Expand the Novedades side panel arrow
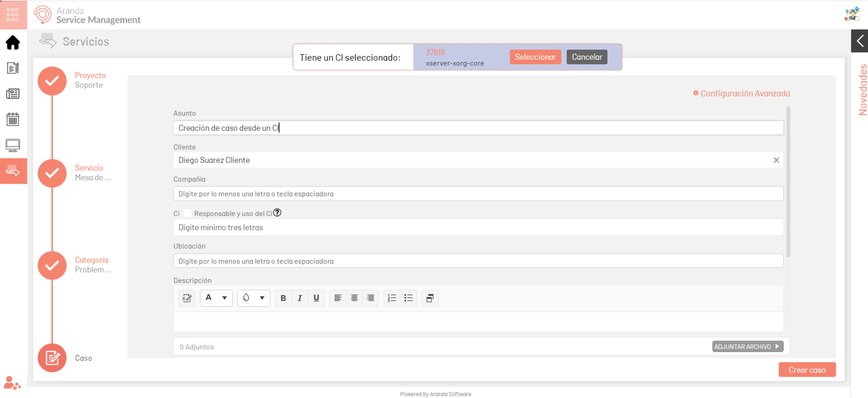 pos(860,41)
